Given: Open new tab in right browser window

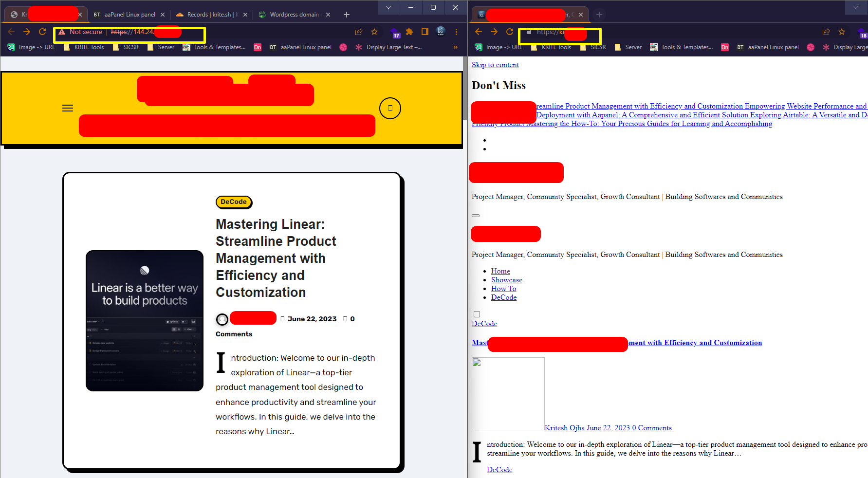Looking at the screenshot, I should click(x=599, y=15).
